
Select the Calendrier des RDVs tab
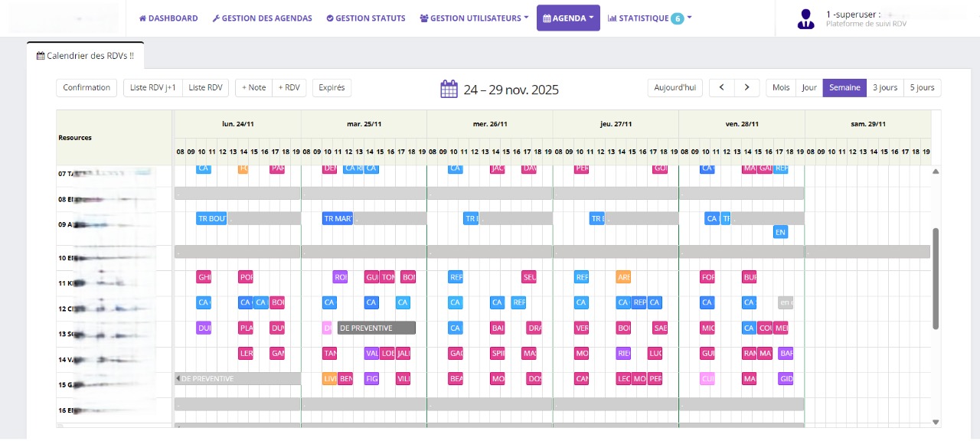point(85,56)
